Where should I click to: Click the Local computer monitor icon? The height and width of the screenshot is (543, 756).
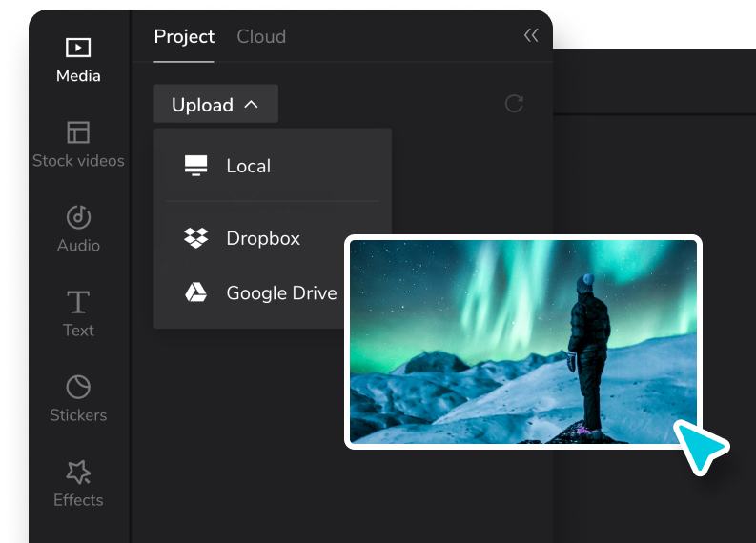[195, 166]
